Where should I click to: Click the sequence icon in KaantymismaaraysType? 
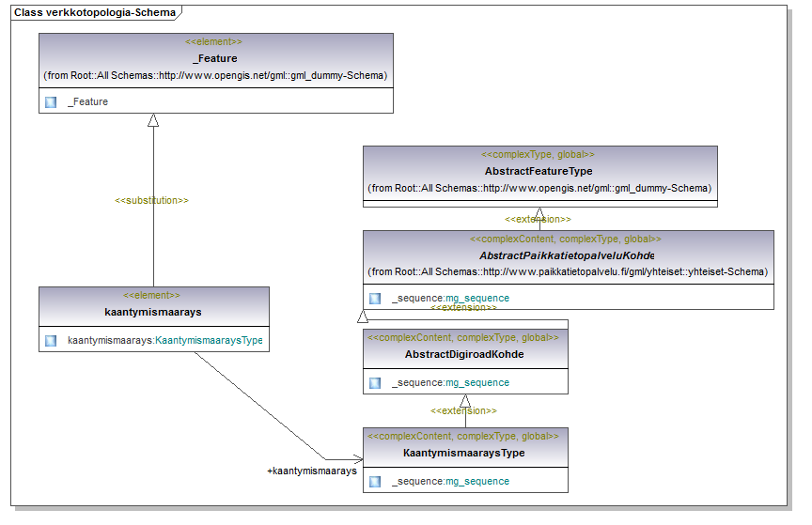click(375, 482)
